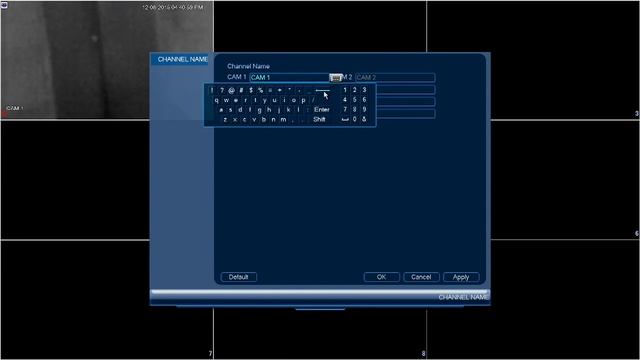Tap number 3 on the keypad

364,90
